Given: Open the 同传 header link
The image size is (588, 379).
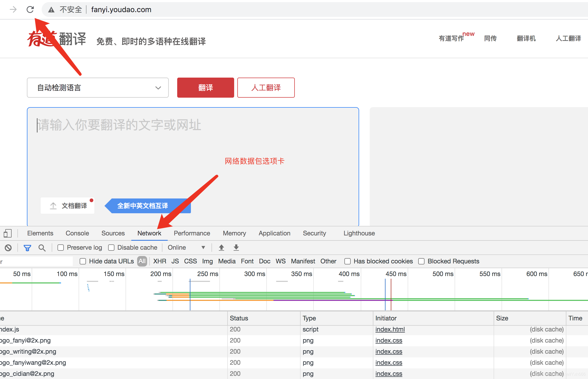Looking at the screenshot, I should [x=490, y=39].
